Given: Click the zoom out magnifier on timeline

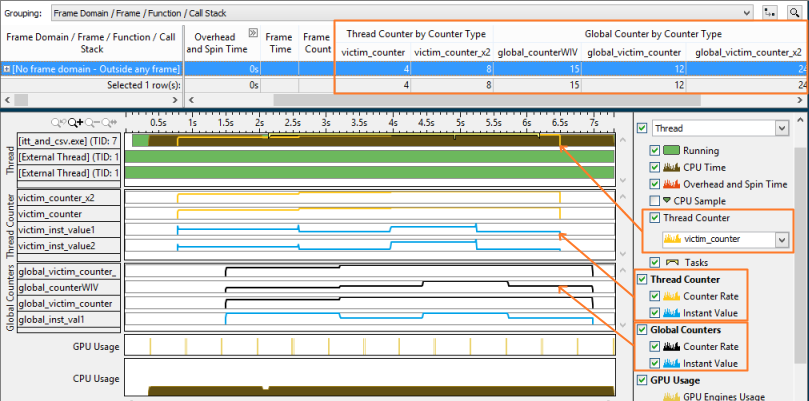Looking at the screenshot, I should pyautogui.click(x=92, y=122).
